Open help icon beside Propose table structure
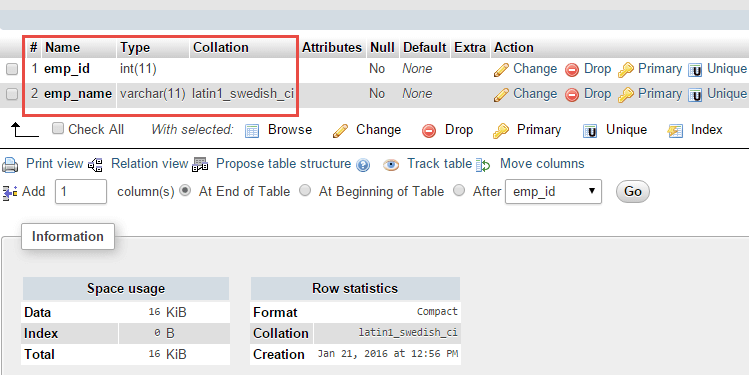The width and height of the screenshot is (749, 375). pyautogui.click(x=363, y=165)
